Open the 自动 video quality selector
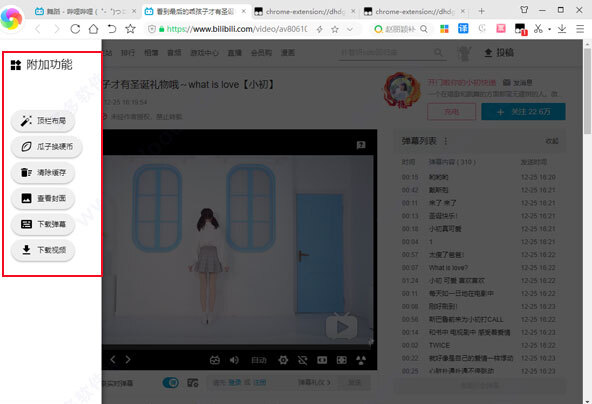This screenshot has width=592, height=404. point(259,360)
